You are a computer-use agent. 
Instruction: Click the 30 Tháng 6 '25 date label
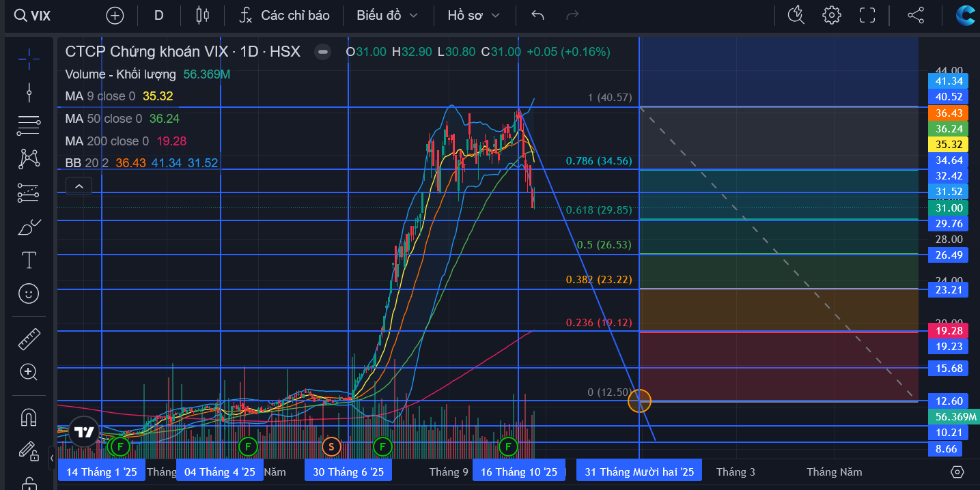[x=348, y=472]
